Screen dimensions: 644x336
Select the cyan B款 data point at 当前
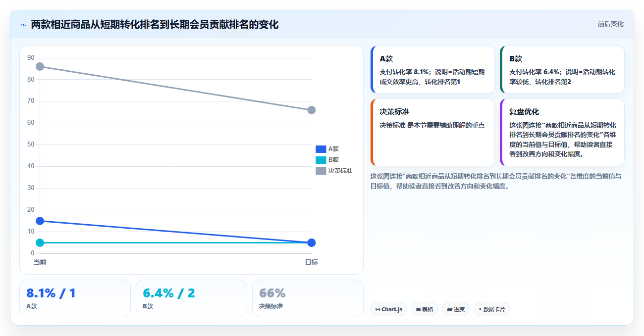(x=40, y=242)
